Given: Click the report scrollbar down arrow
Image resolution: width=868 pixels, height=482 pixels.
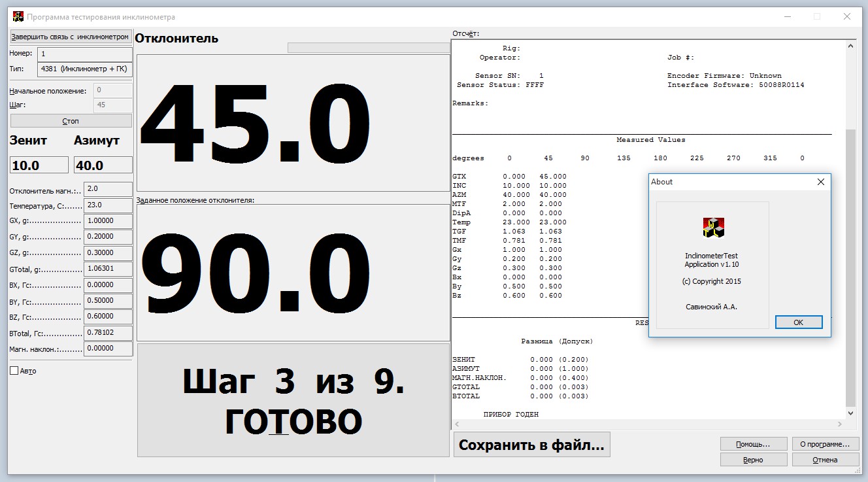Looking at the screenshot, I should click(x=850, y=413).
